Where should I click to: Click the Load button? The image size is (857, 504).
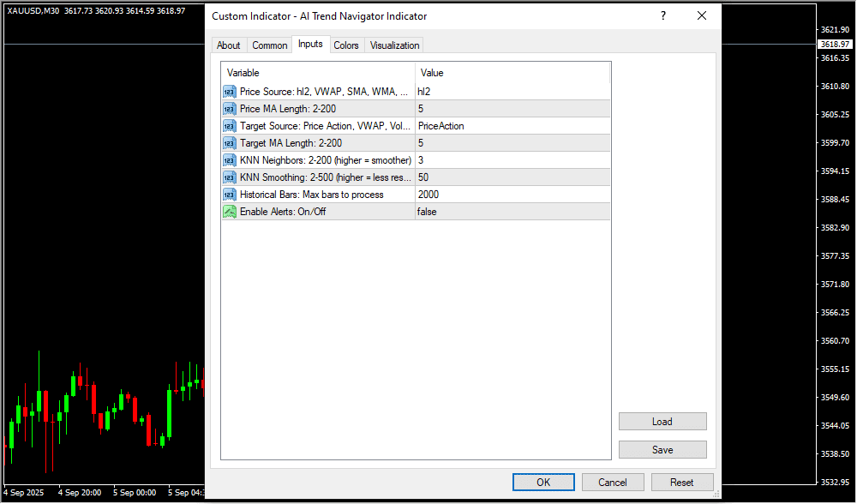(x=662, y=422)
